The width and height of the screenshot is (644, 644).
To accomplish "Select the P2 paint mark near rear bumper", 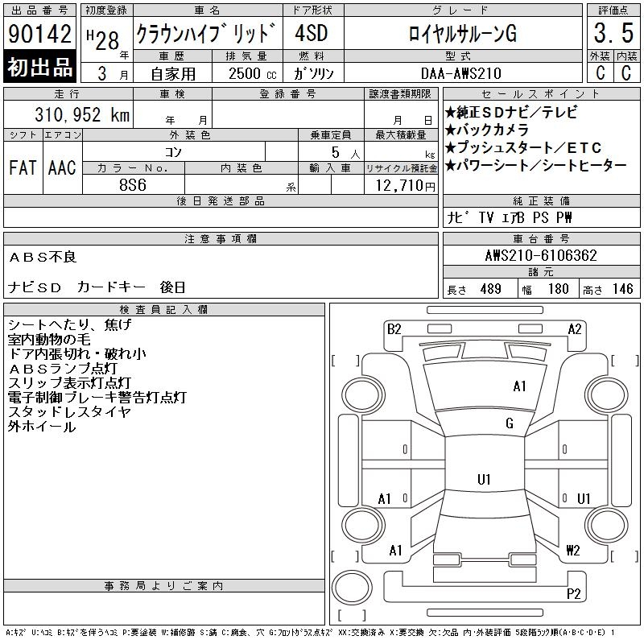I will tap(574, 594).
